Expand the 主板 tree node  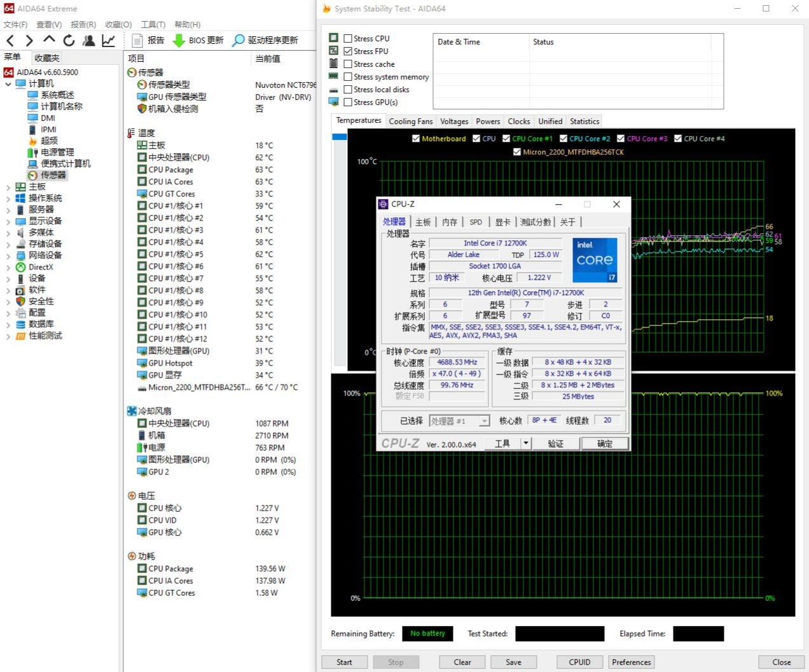8,187
